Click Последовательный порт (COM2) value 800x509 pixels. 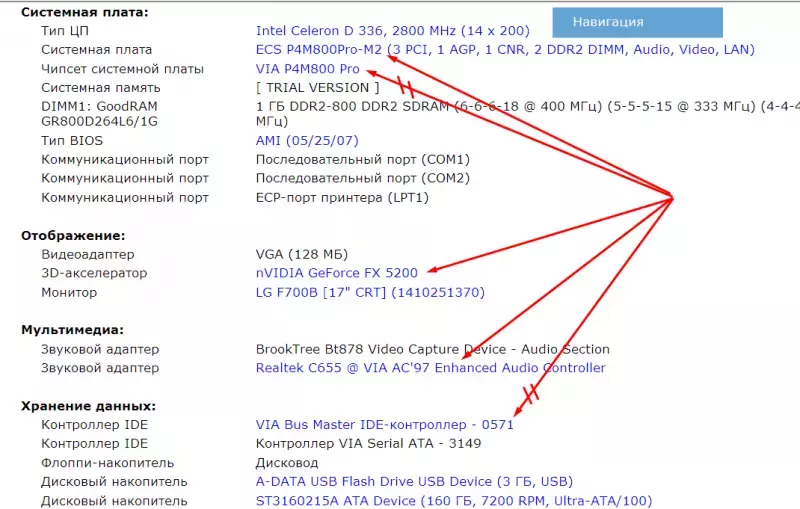(x=363, y=178)
